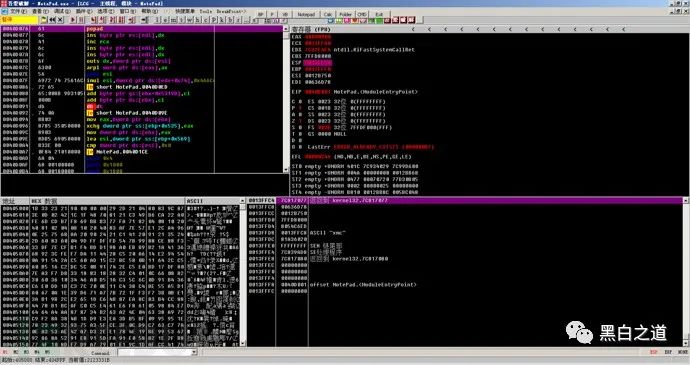Screen dimensions: 690x365
Task: Click the Folder shortcut button
Action: pos(345,15)
